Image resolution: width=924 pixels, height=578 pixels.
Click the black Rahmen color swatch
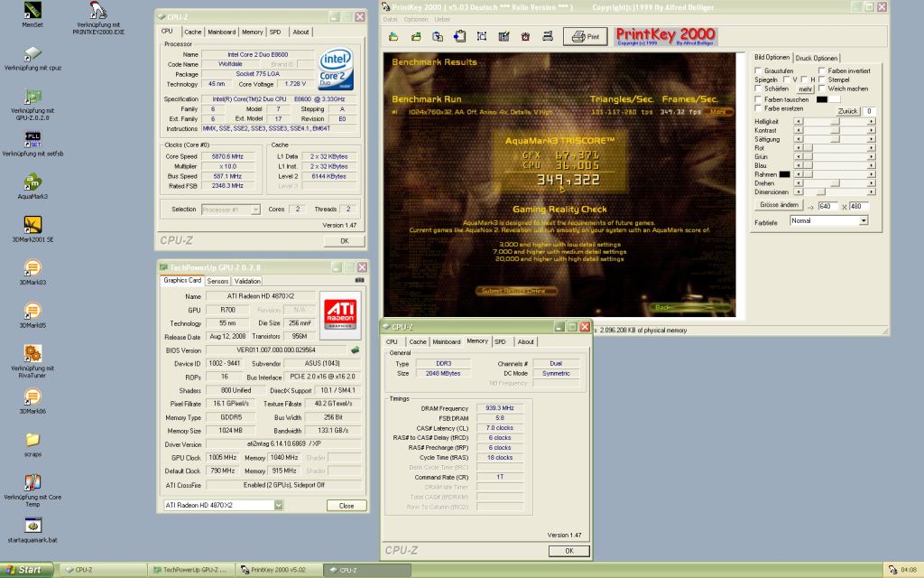pyautogui.click(x=784, y=174)
